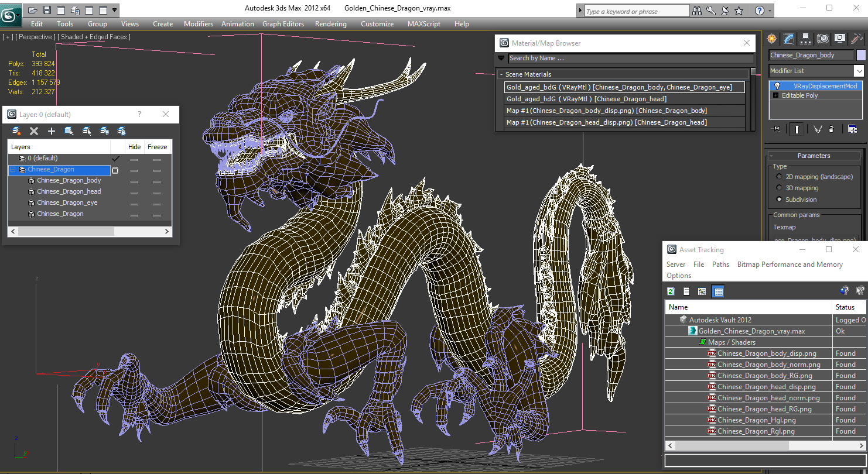The image size is (868, 474).
Task: Open quick access toolbar customize dropdown arrow
Action: [114, 10]
